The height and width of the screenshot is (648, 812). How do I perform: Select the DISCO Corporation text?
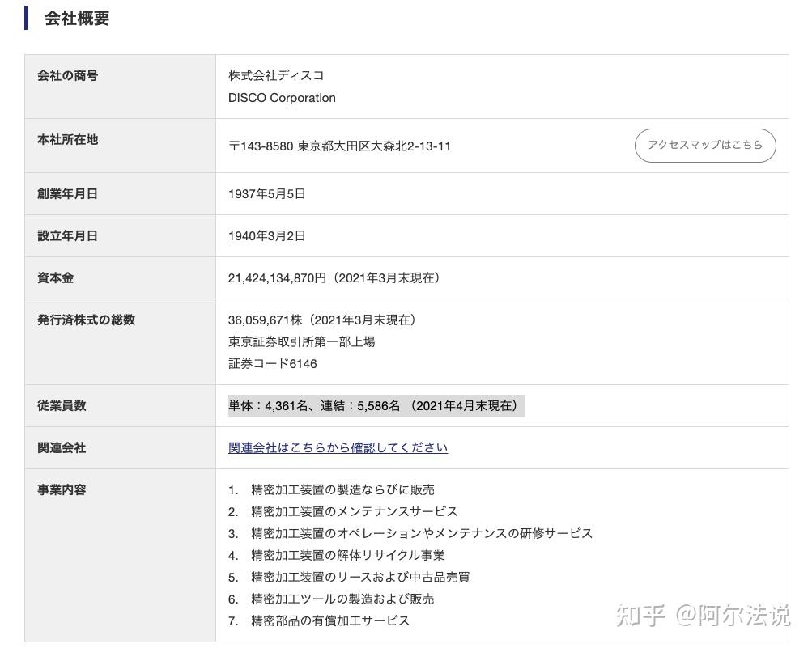click(x=283, y=98)
